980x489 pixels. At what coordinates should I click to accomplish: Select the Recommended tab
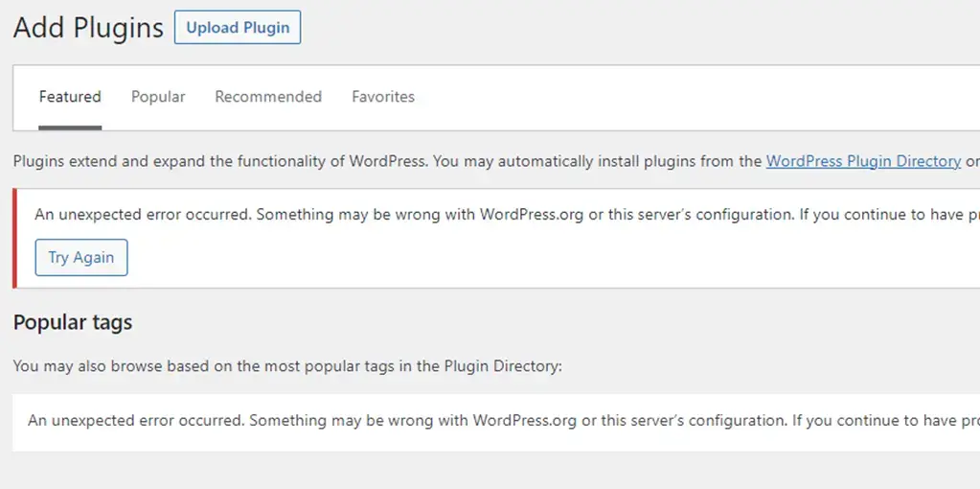click(268, 97)
